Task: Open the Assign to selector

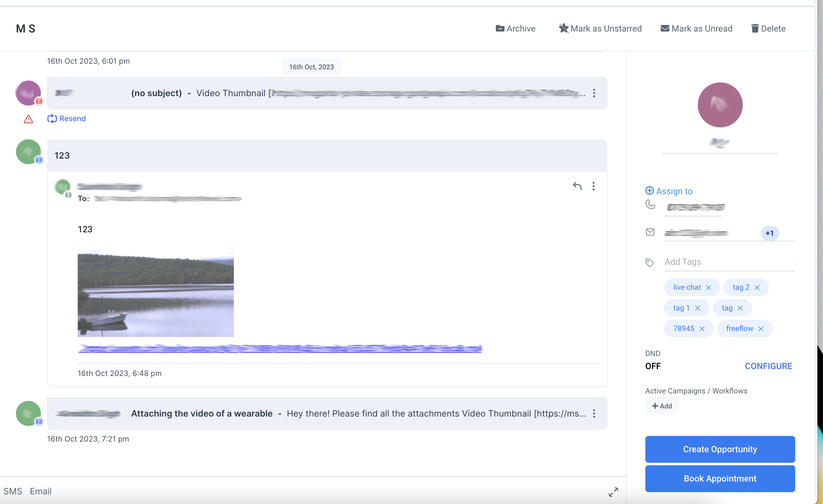Action: [669, 191]
